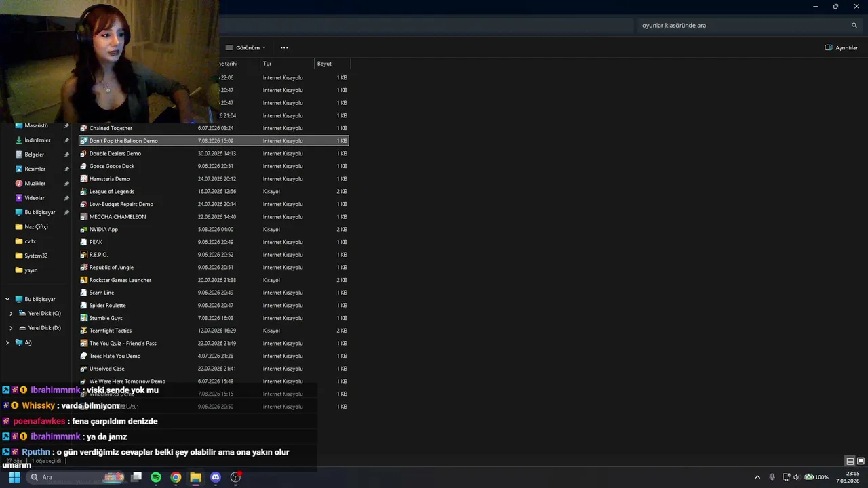Switch to large thumbnails view layout
The width and height of the screenshot is (868, 488).
point(861,461)
